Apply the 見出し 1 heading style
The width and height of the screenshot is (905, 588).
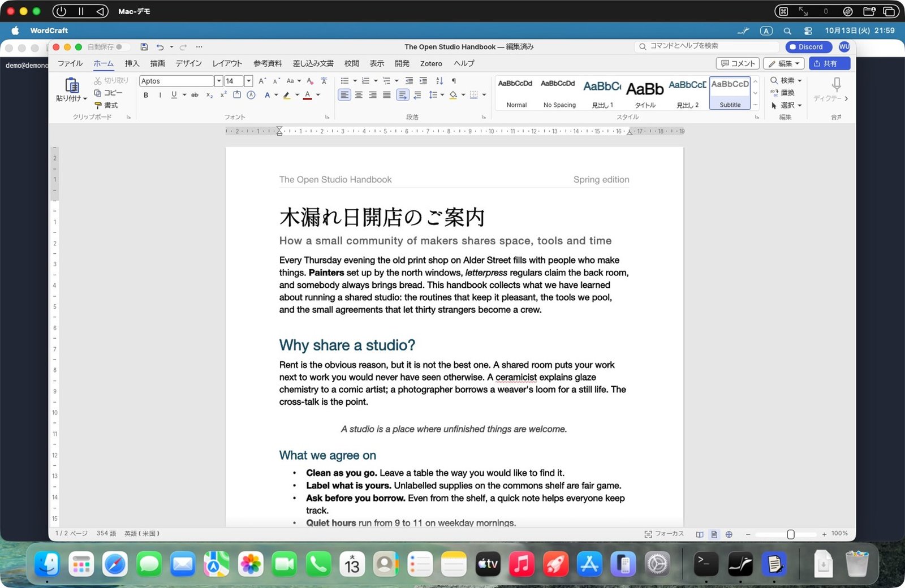point(602,92)
